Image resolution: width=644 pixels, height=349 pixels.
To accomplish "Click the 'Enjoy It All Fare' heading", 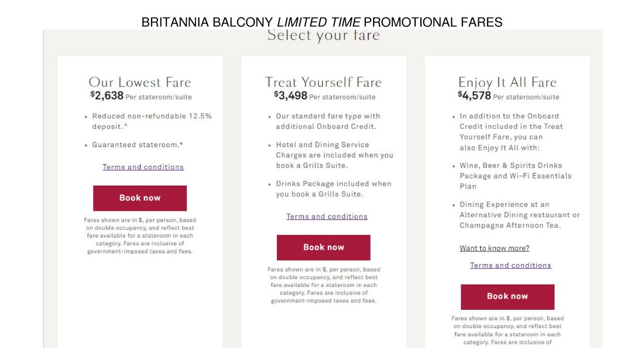I will point(507,82).
